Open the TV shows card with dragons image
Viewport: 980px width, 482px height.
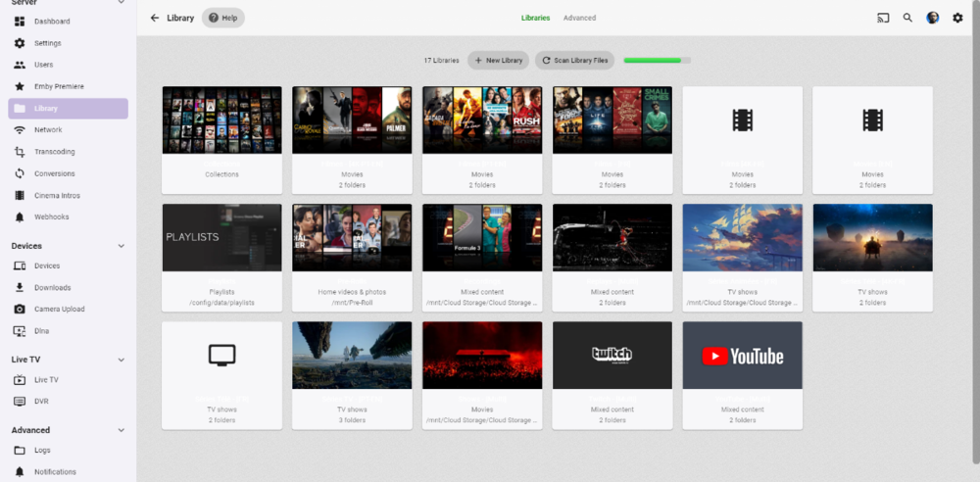pos(352,375)
